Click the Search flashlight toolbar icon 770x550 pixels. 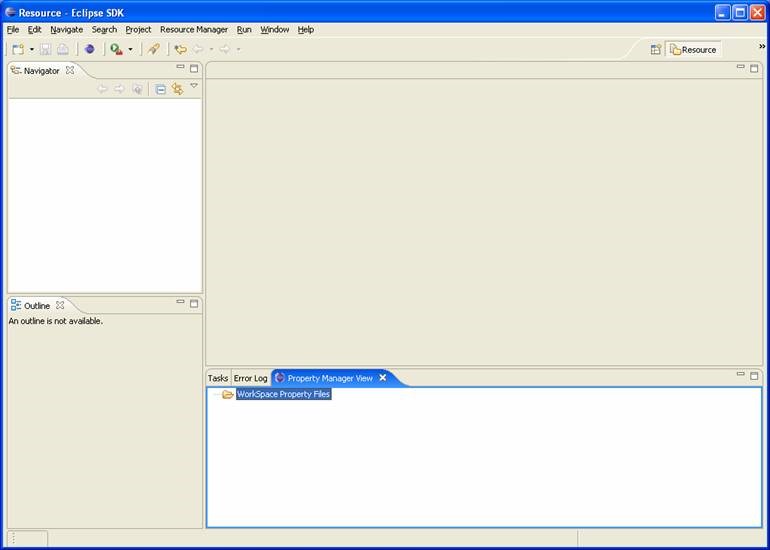pos(154,49)
